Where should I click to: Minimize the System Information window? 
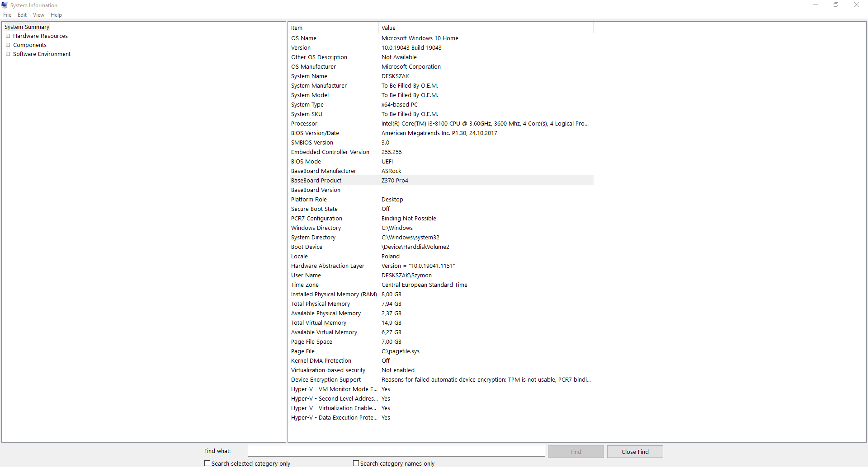click(x=815, y=5)
